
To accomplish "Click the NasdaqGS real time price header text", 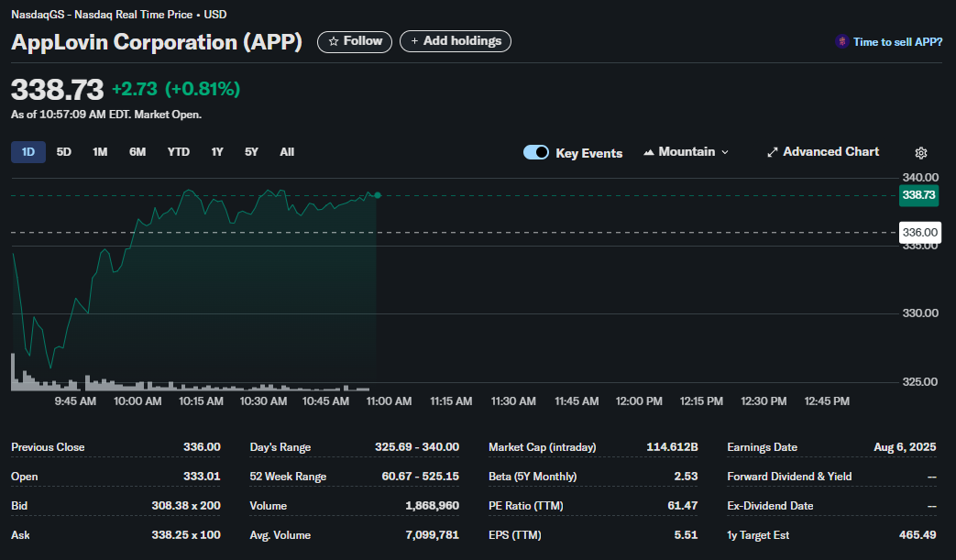I will (x=119, y=15).
